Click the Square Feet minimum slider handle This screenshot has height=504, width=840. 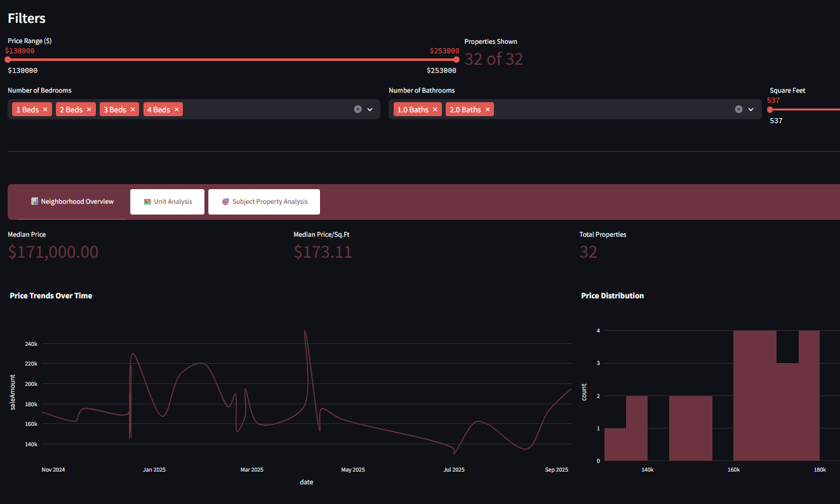pyautogui.click(x=770, y=109)
